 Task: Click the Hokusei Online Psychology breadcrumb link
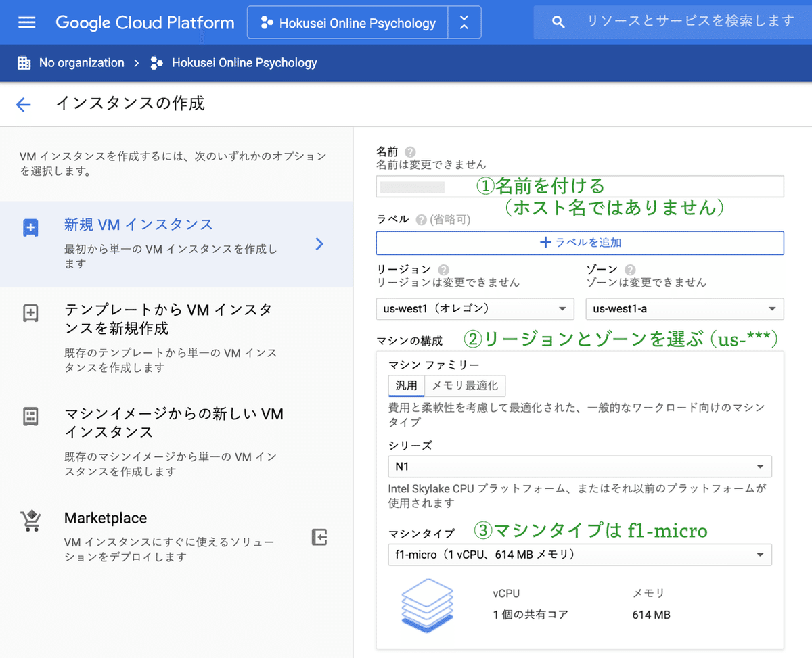pyautogui.click(x=244, y=63)
